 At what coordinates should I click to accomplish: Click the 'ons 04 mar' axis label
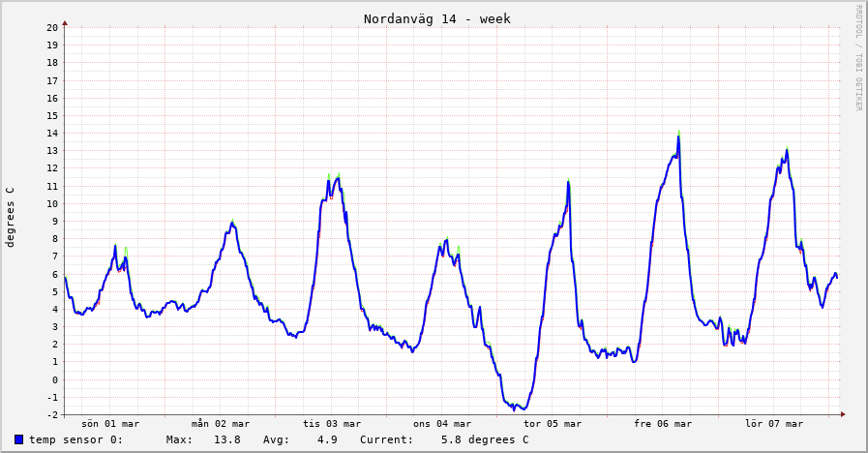pyautogui.click(x=442, y=423)
